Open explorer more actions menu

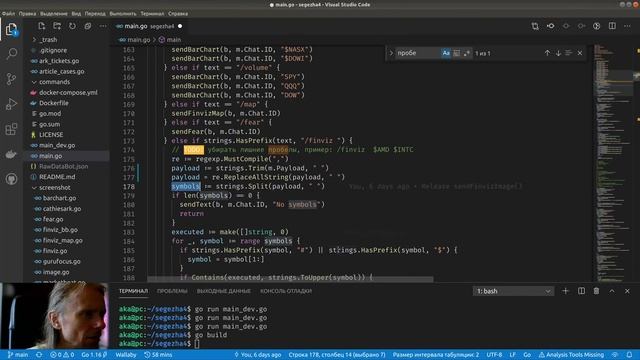(103, 26)
